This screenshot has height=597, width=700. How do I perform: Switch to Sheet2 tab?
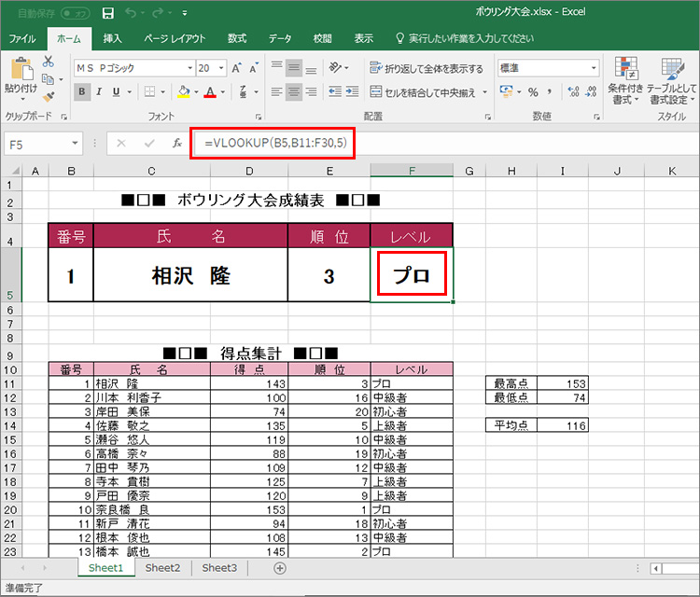click(162, 567)
